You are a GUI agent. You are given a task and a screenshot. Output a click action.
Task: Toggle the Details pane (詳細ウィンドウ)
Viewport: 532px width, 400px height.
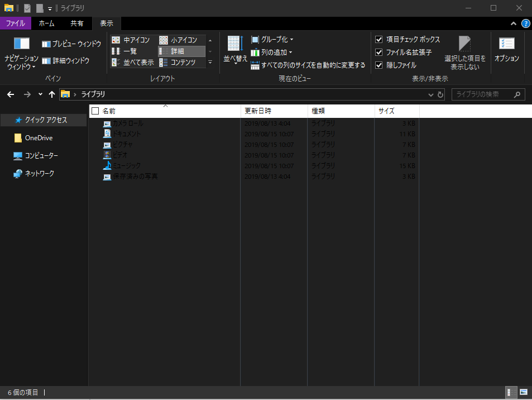point(65,61)
